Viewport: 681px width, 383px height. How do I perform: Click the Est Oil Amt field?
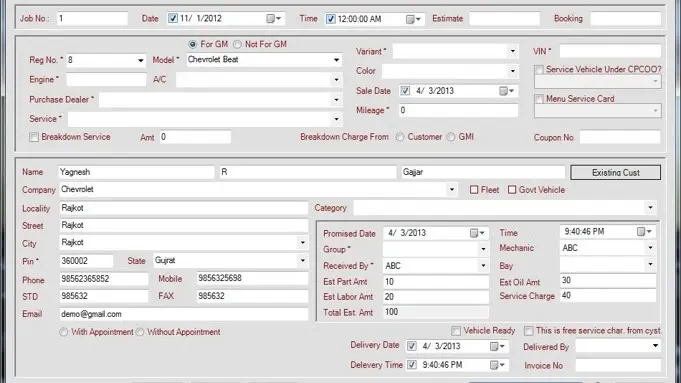click(x=608, y=281)
